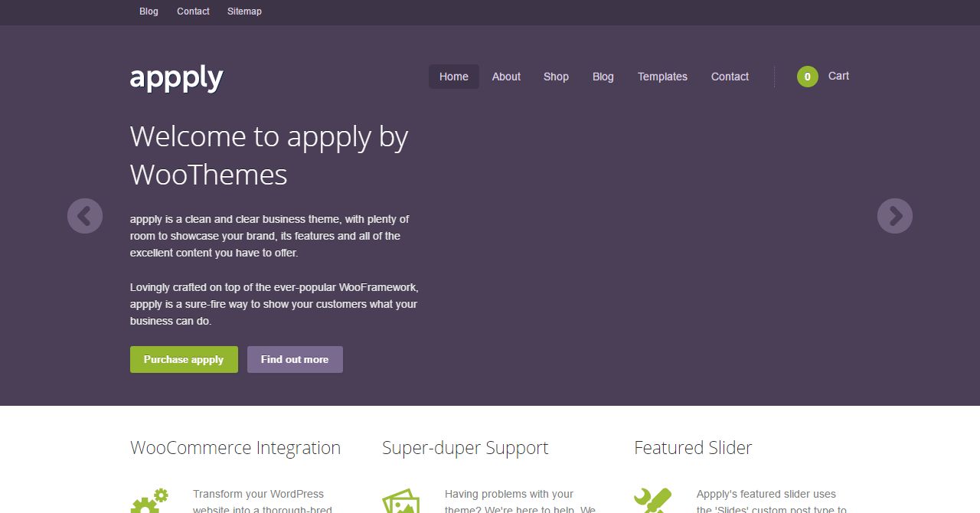Open Blog link in top bar

point(149,11)
